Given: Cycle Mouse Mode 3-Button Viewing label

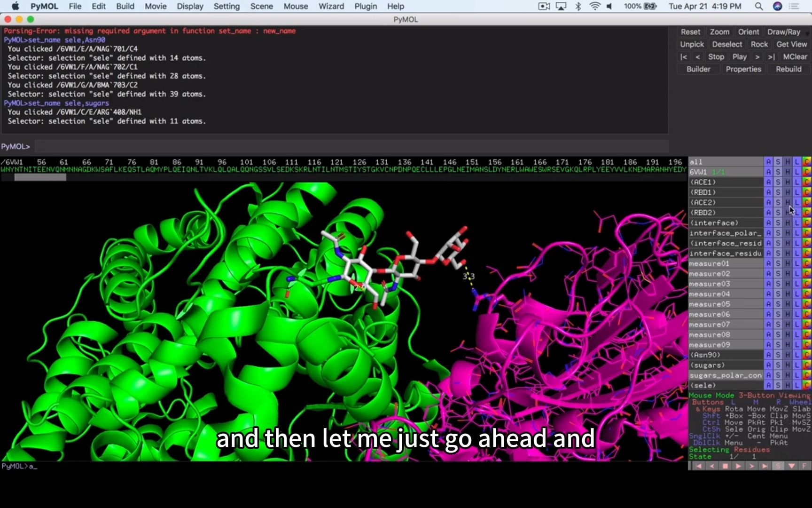Looking at the screenshot, I should coord(750,396).
